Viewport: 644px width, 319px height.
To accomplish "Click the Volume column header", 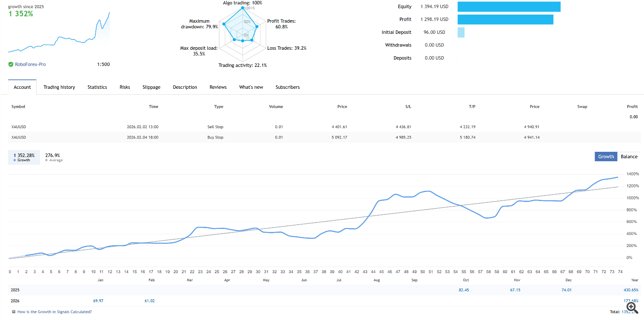I will pyautogui.click(x=276, y=107).
